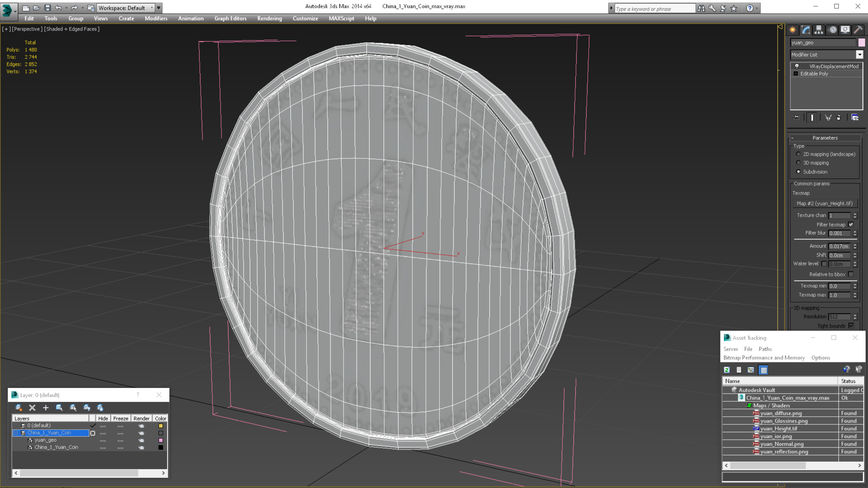Image resolution: width=868 pixels, height=488 pixels.
Task: Click the Amount value field
Action: [x=839, y=246]
